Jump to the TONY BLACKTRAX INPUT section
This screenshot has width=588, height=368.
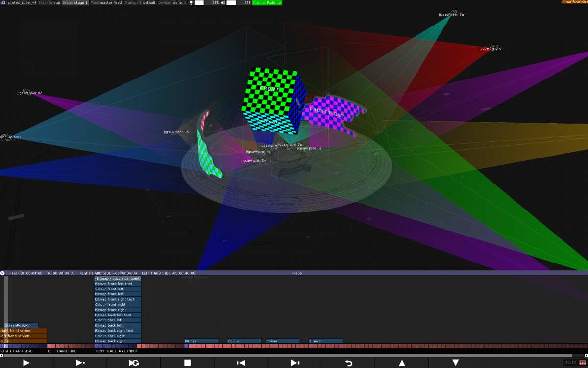116,351
